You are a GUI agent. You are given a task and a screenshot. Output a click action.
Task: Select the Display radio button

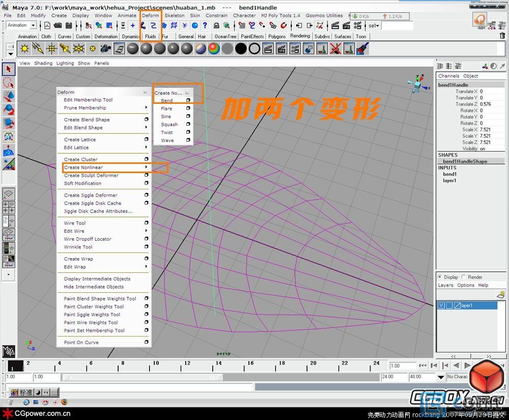(x=440, y=277)
